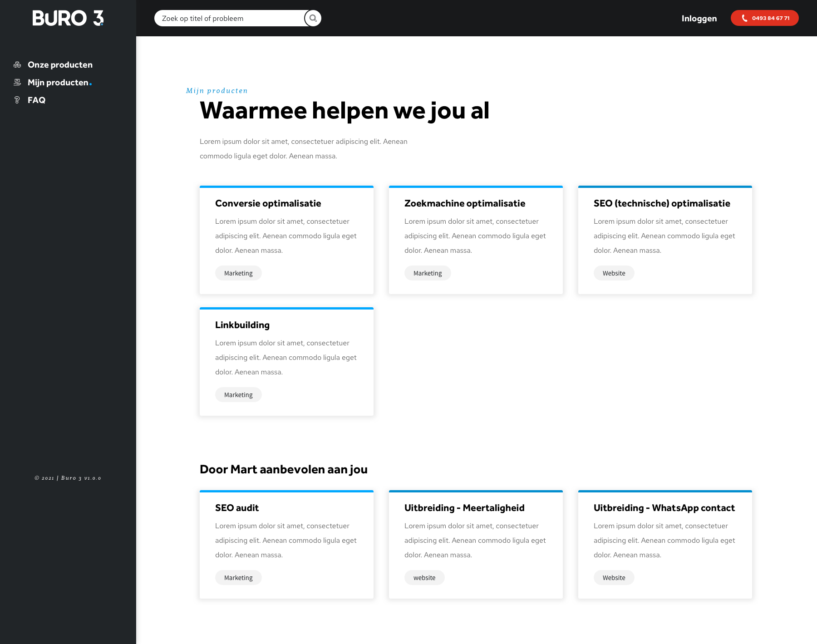This screenshot has height=644, width=817.
Task: Open the Conversie optimalisatie card
Action: coord(286,240)
